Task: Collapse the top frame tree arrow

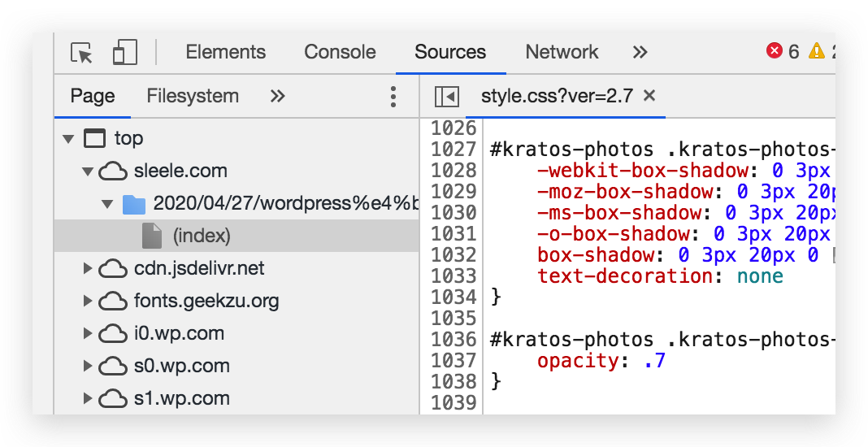Action: pyautogui.click(x=68, y=138)
